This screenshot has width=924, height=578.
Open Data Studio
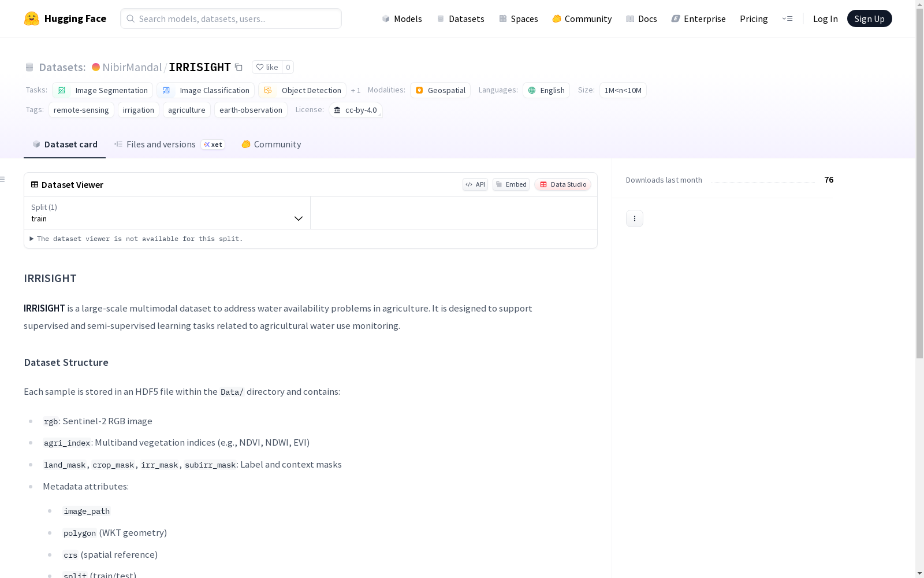563,184
